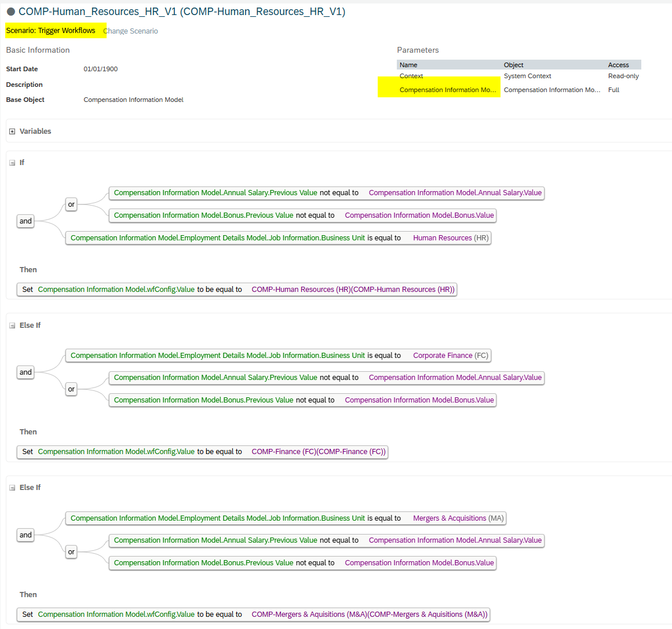Image resolution: width=672 pixels, height=629 pixels.
Task: Expand the Variables section
Action: click(x=12, y=131)
